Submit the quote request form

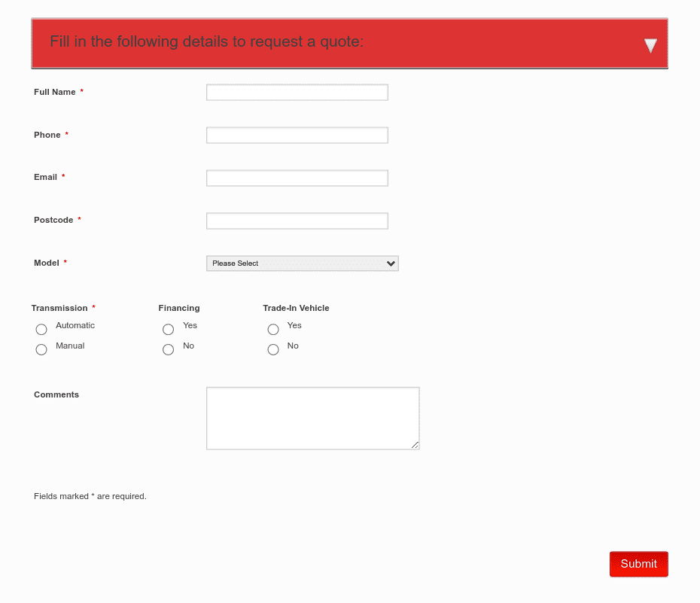pyautogui.click(x=638, y=564)
